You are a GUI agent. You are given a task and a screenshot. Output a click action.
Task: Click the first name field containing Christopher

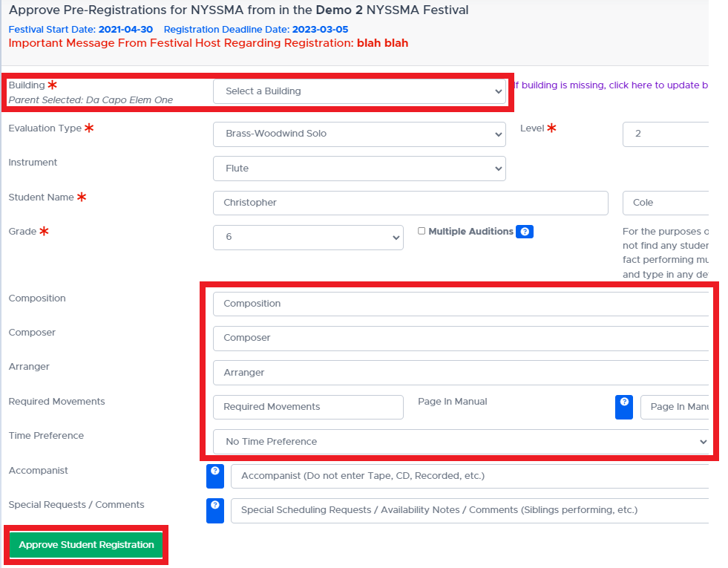410,203
